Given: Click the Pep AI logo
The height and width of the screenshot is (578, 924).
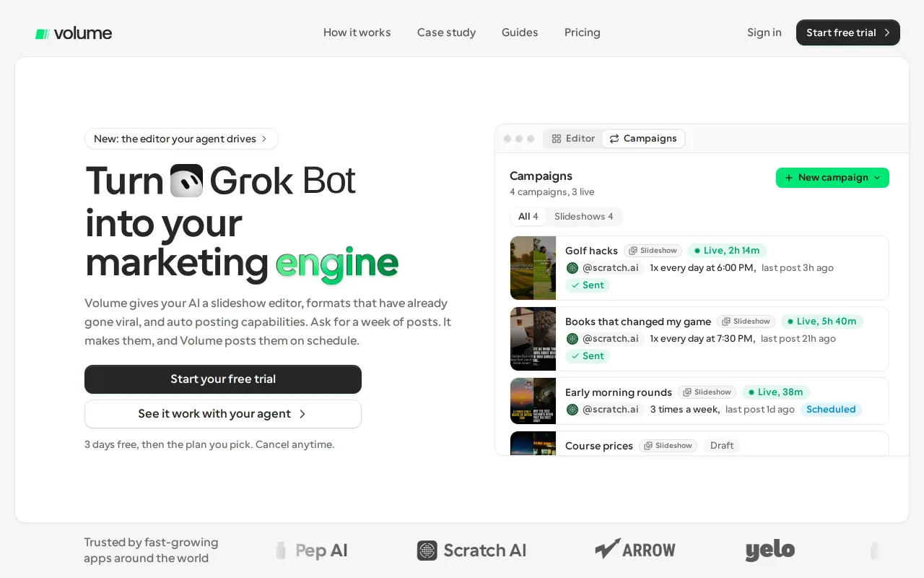Looking at the screenshot, I should point(311,551).
